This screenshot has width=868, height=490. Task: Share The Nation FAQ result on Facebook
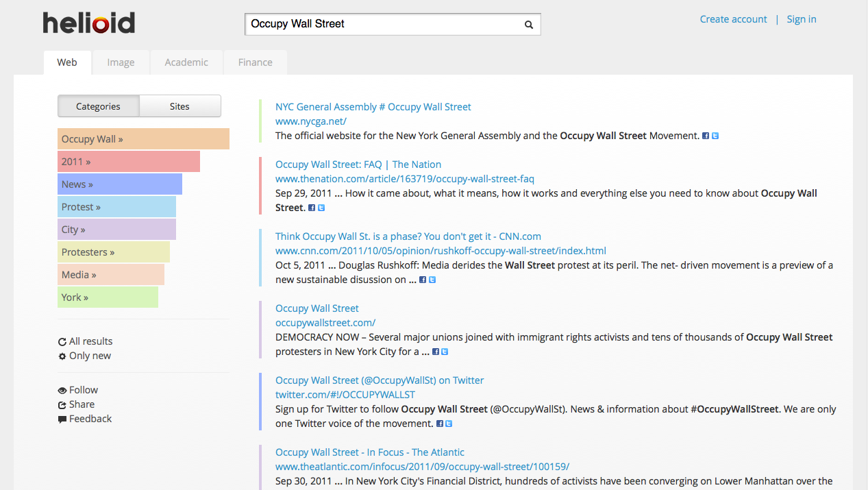[312, 208]
